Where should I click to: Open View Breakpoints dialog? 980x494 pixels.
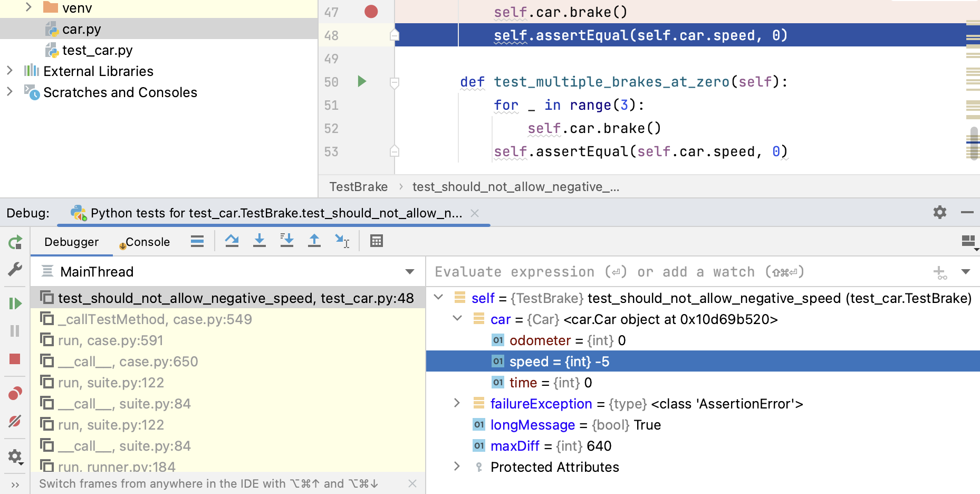point(15,393)
